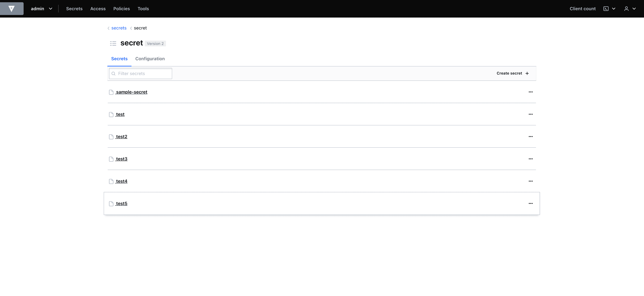Viewport: 644px width, 296px height.
Task: Expand the user account menu
Action: point(630,9)
